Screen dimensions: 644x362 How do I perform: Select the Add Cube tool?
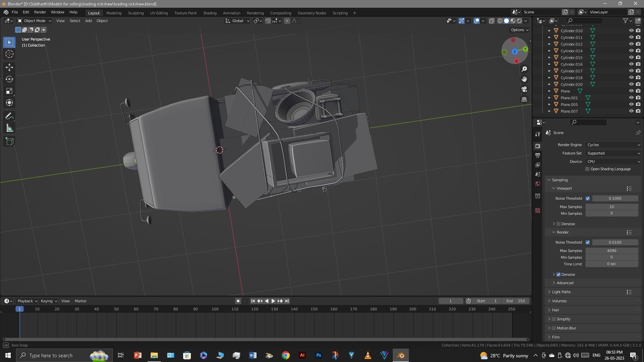coord(9,141)
